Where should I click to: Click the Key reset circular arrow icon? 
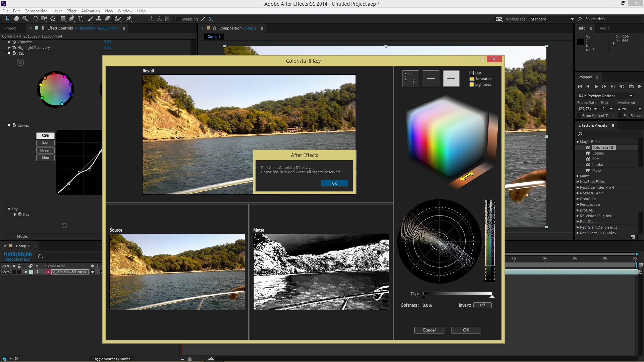(x=65, y=226)
